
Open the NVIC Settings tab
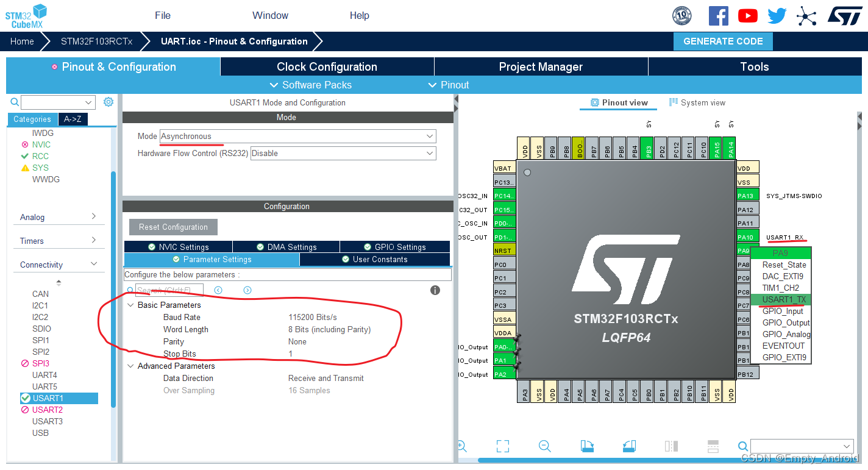178,247
